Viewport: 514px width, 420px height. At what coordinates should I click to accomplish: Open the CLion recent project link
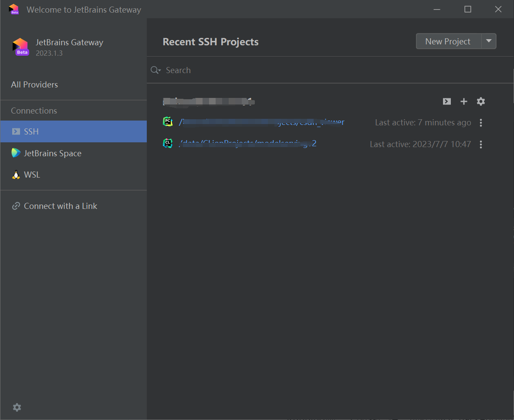(247, 144)
